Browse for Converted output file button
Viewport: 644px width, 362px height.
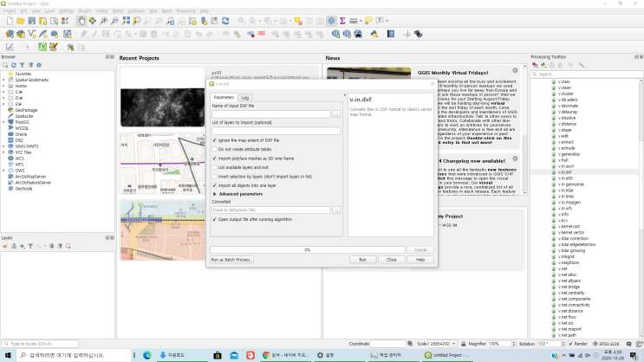(x=336, y=210)
